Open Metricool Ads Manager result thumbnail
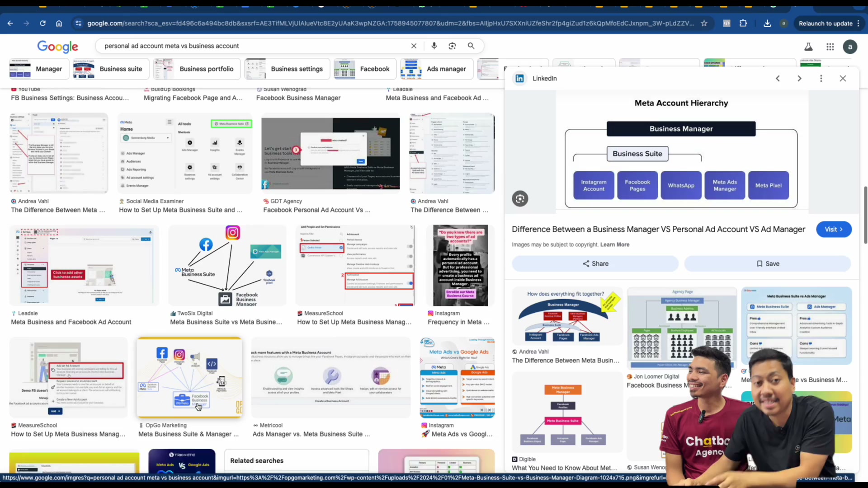868x488 pixels. [330, 377]
